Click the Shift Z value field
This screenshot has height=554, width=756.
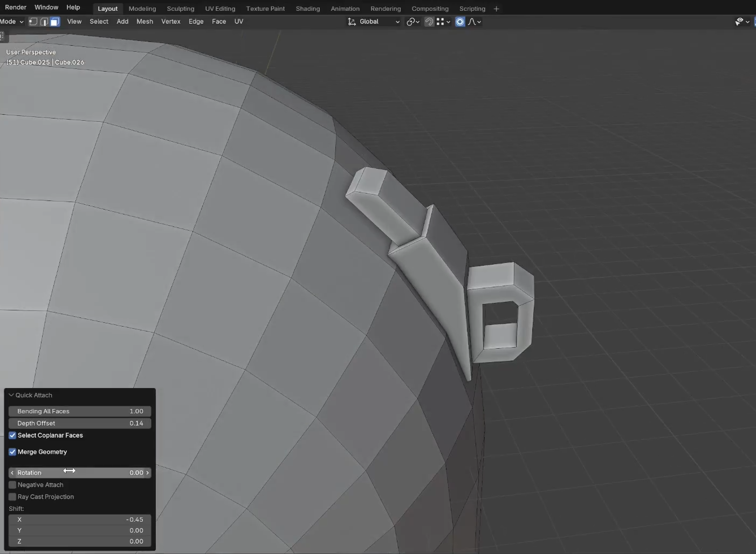tap(80, 541)
